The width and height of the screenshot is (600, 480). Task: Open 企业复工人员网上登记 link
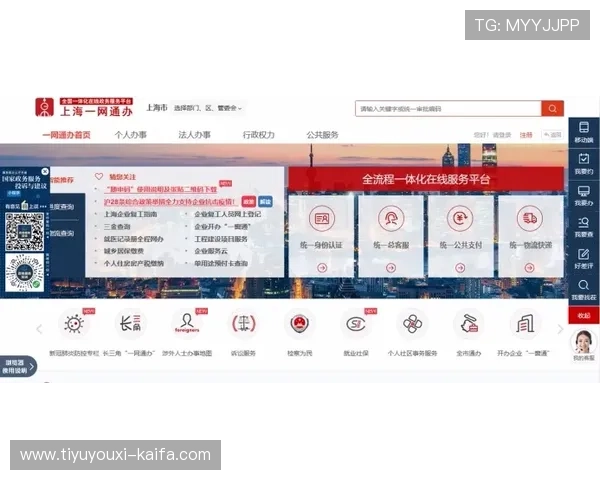click(x=228, y=214)
